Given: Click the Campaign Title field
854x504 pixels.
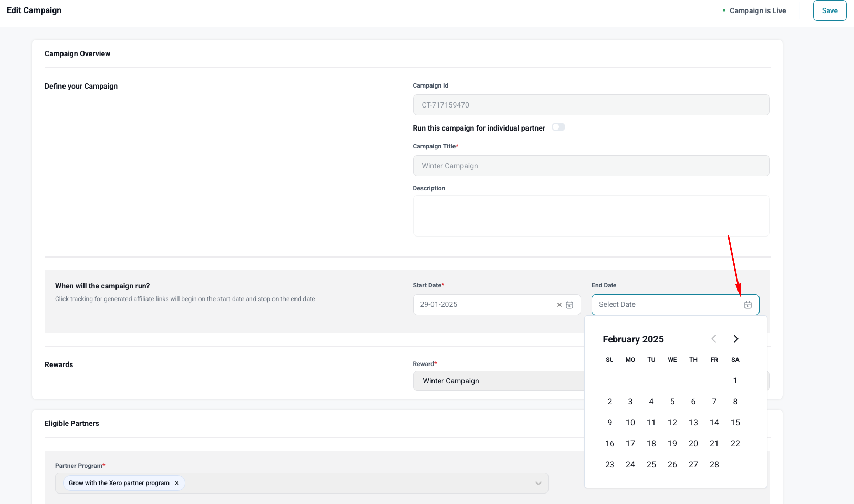Looking at the screenshot, I should pyautogui.click(x=591, y=166).
